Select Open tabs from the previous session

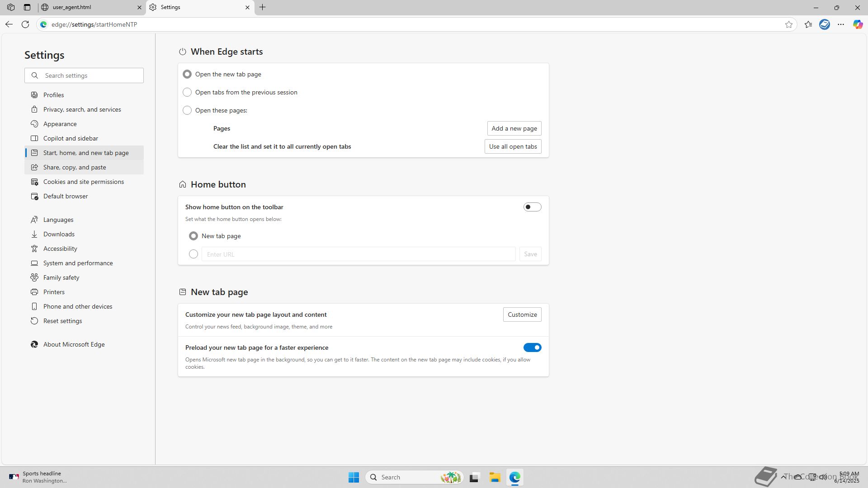[187, 92]
